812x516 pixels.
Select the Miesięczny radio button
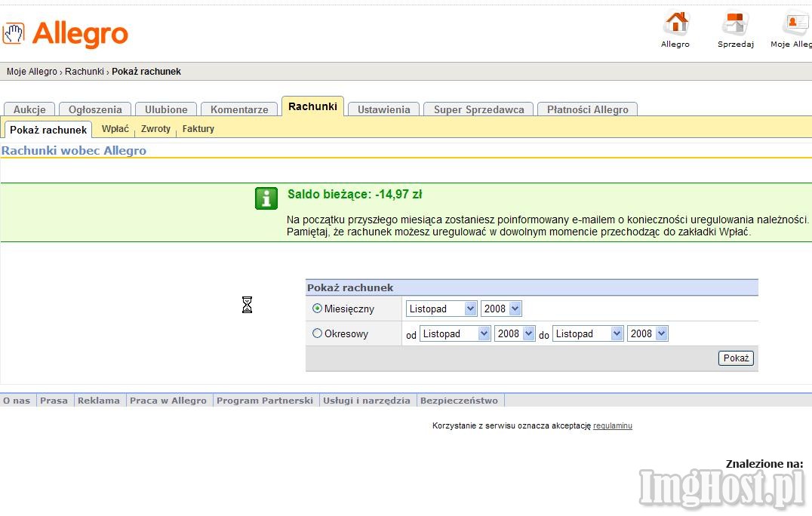click(317, 309)
